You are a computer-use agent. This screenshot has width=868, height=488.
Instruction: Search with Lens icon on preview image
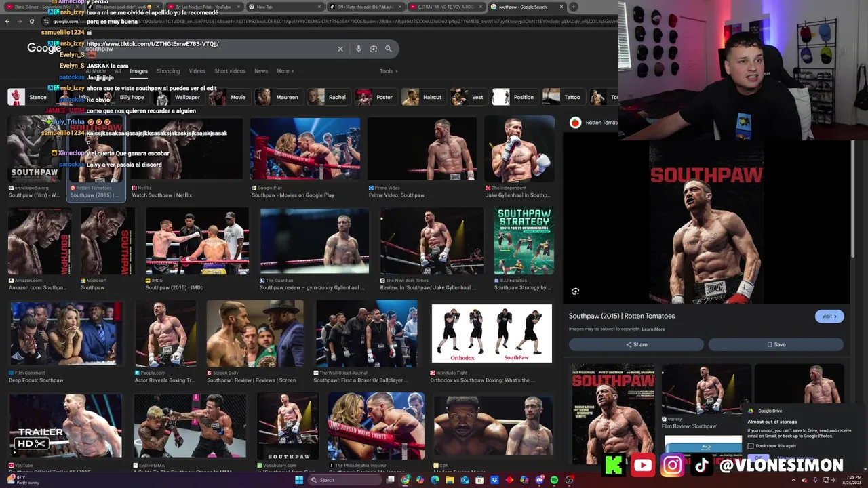click(x=576, y=291)
